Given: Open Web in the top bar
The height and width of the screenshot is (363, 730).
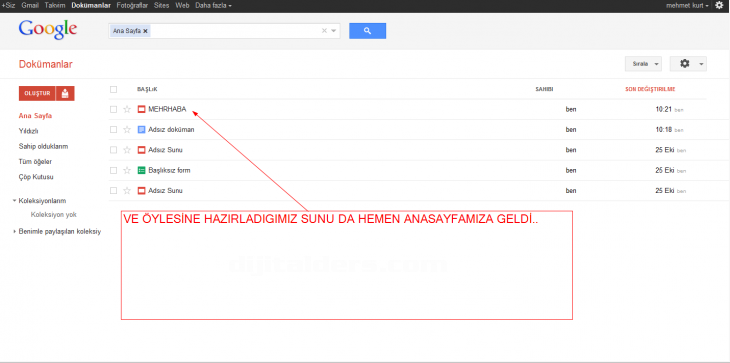Looking at the screenshot, I should 182,5.
